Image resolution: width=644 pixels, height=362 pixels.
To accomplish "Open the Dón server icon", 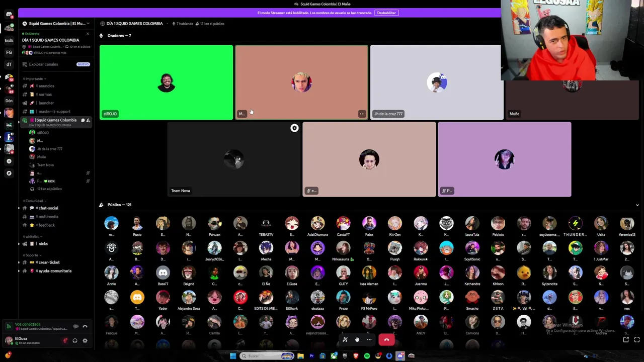I will click(x=9, y=101).
